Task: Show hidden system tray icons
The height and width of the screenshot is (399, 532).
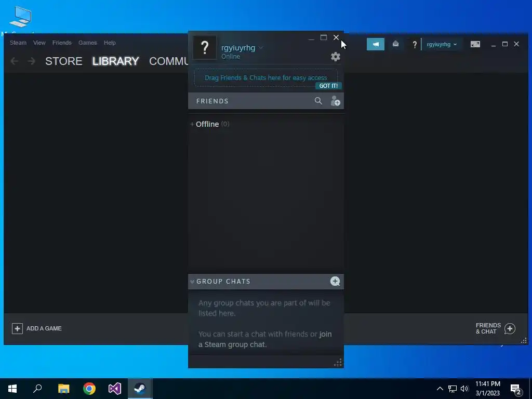Action: (x=440, y=389)
